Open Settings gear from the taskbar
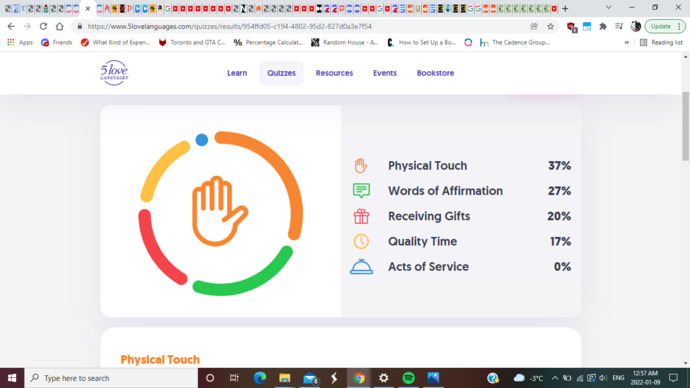Image resolution: width=690 pixels, height=388 pixels. (x=384, y=378)
